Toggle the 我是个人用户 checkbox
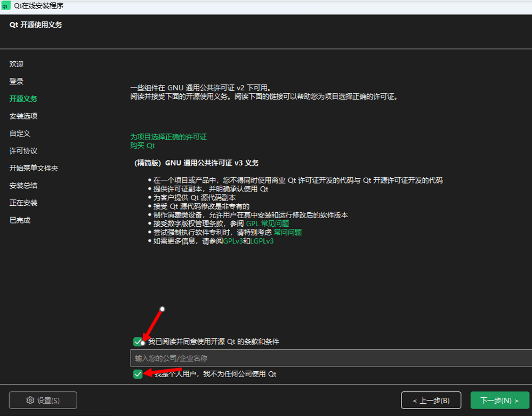532x416 pixels. click(x=138, y=374)
